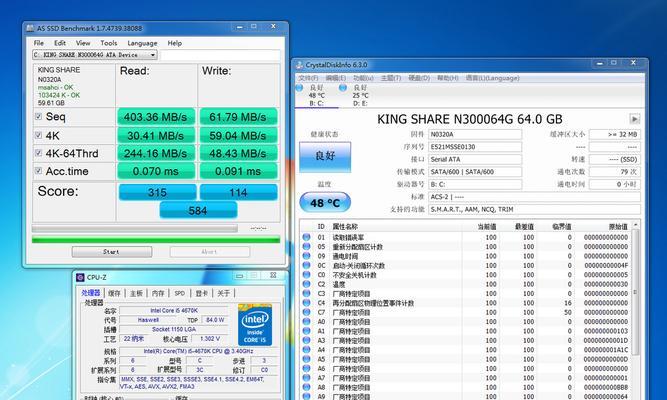Switch to the 缓存 tab in CPU-Z

[114, 293]
